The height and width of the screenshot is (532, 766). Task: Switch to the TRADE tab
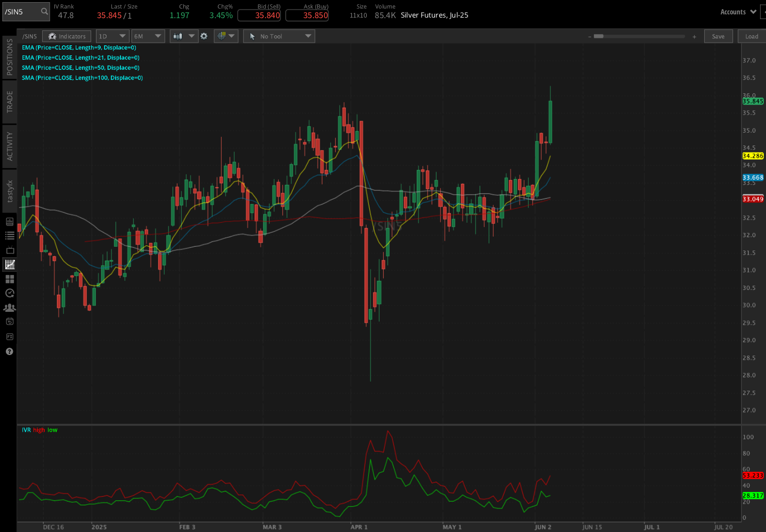(x=9, y=101)
